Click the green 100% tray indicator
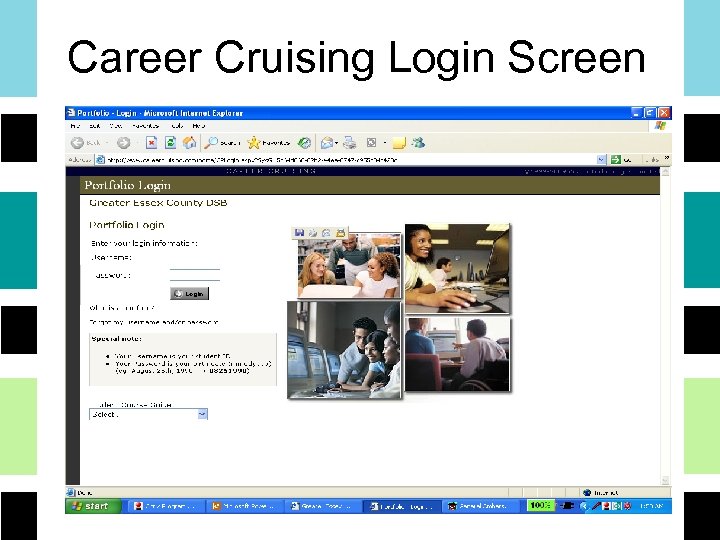720x540 pixels. [x=540, y=506]
